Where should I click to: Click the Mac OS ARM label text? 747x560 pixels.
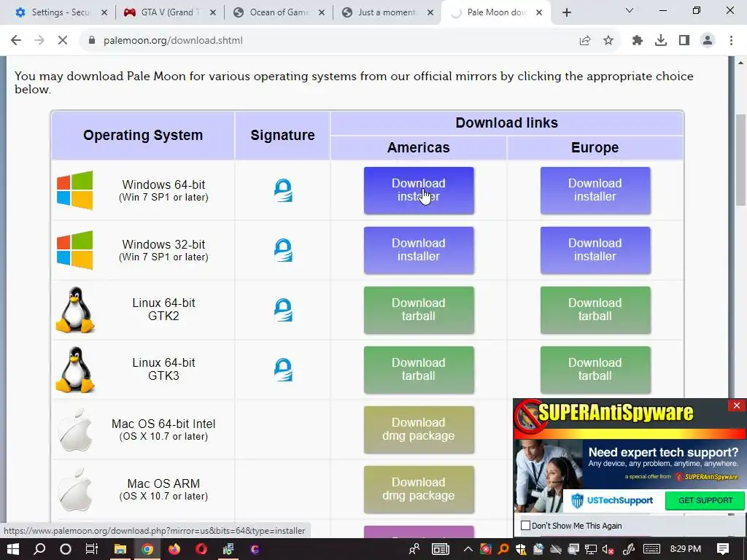(x=163, y=484)
